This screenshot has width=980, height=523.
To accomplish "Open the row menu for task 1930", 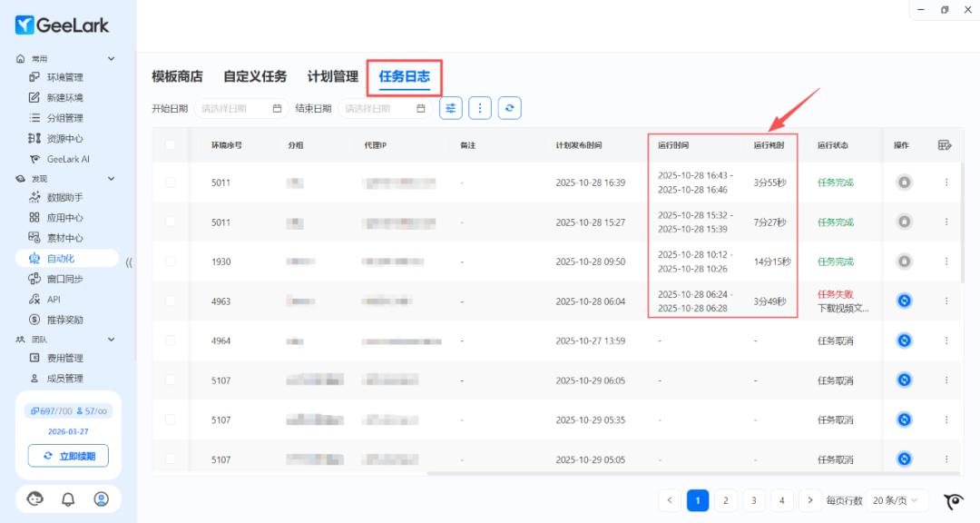I will coord(946,261).
